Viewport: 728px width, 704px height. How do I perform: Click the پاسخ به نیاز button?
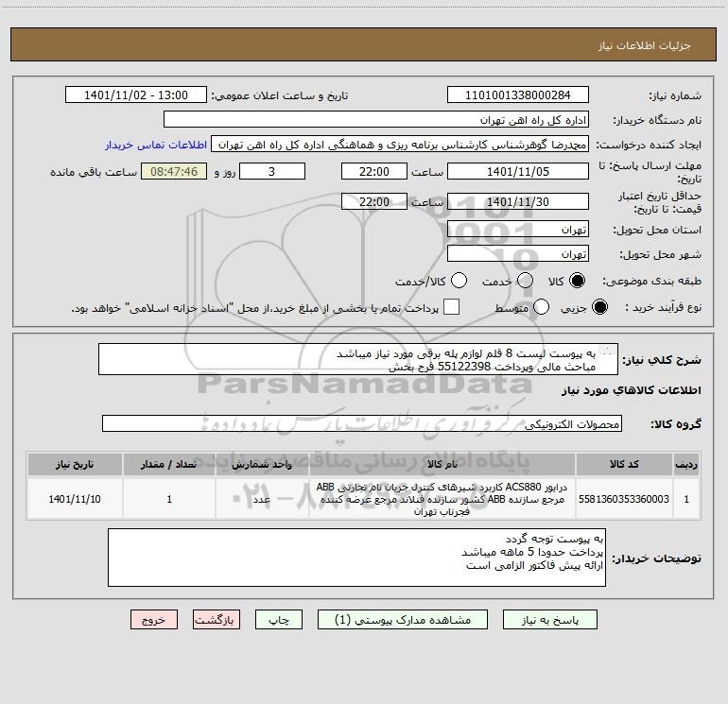(x=550, y=620)
